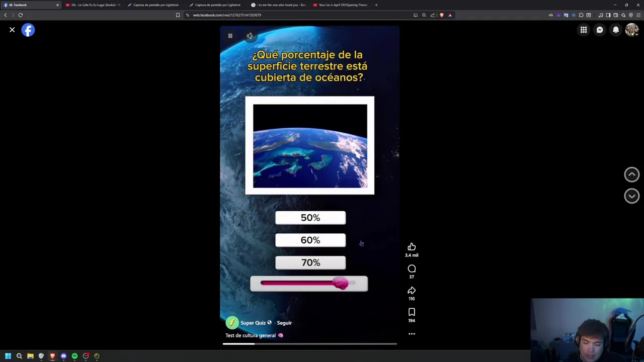Screen dimensions: 644x362
Task: Click the 70% answer option
Action: coord(310,263)
